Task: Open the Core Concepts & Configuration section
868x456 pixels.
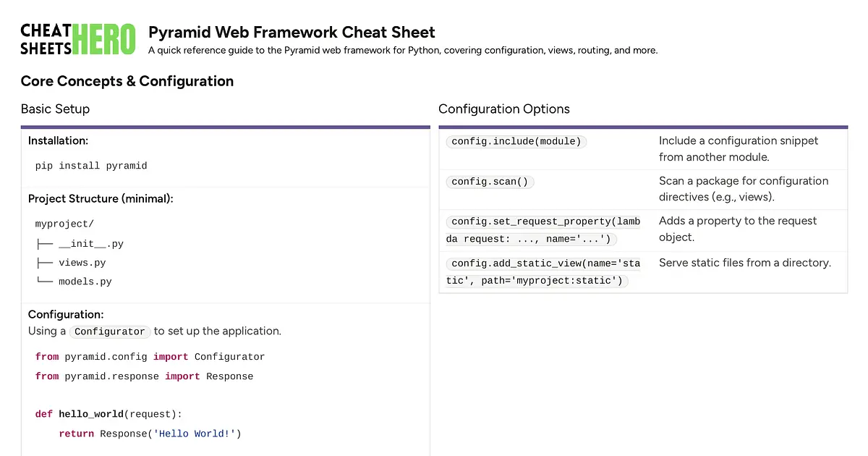Action: click(x=127, y=81)
